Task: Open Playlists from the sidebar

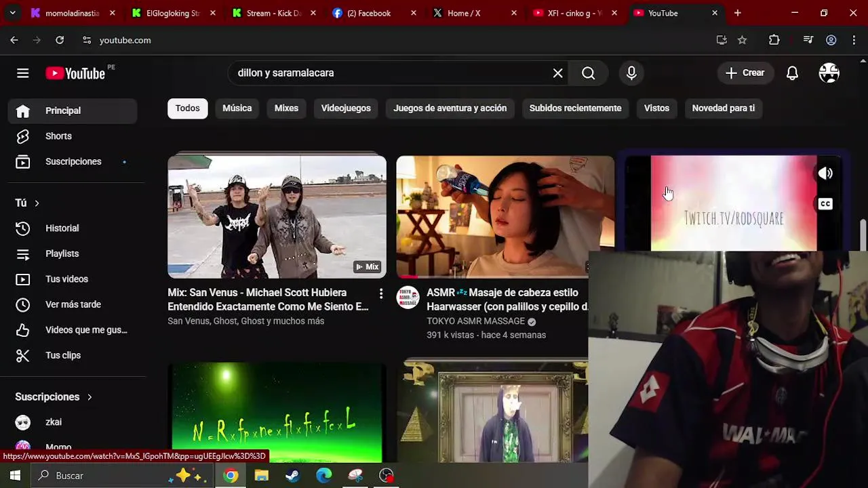Action: (73, 253)
